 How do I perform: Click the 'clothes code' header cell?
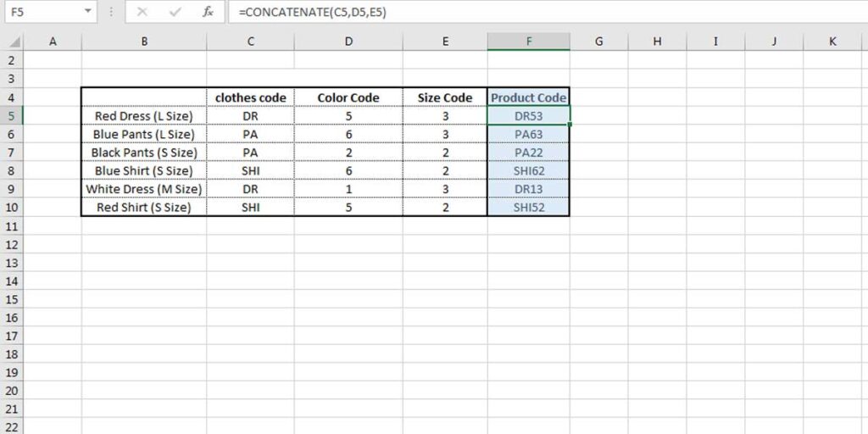tap(251, 97)
